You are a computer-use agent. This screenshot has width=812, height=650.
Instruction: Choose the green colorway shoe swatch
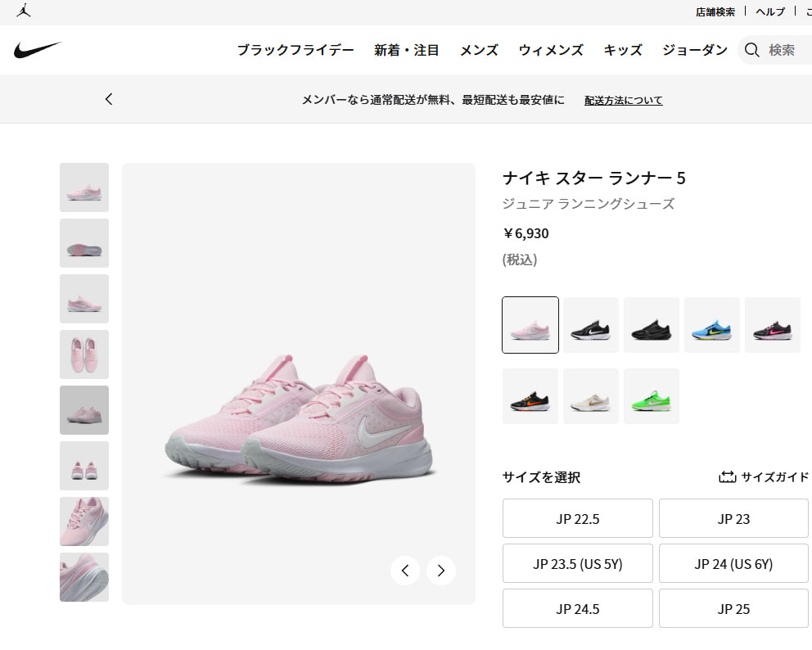pyautogui.click(x=652, y=396)
